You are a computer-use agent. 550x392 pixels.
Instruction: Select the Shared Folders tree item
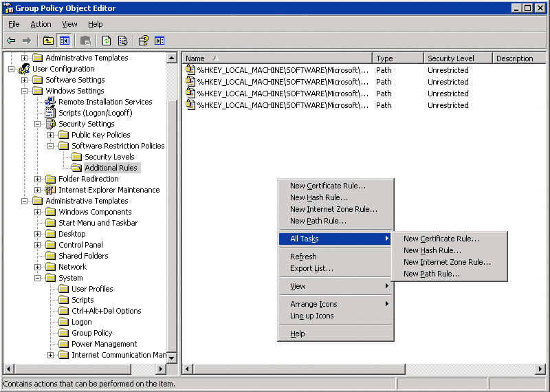83,256
